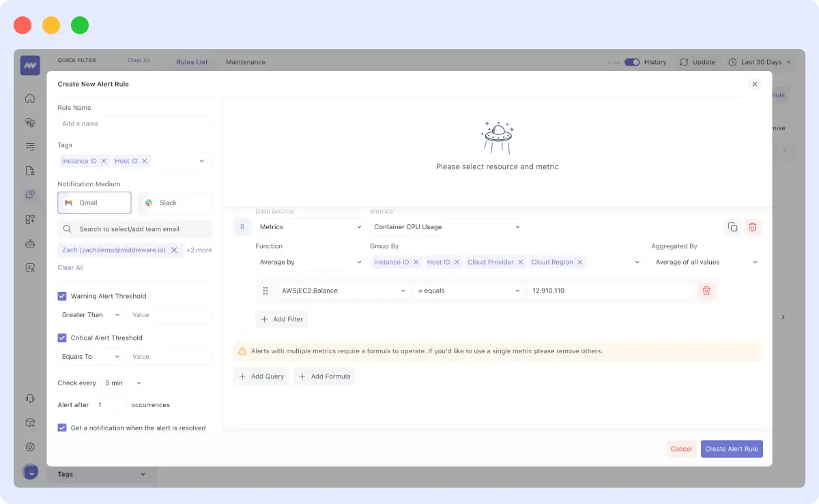Expand the Aggregated By dropdown

705,262
